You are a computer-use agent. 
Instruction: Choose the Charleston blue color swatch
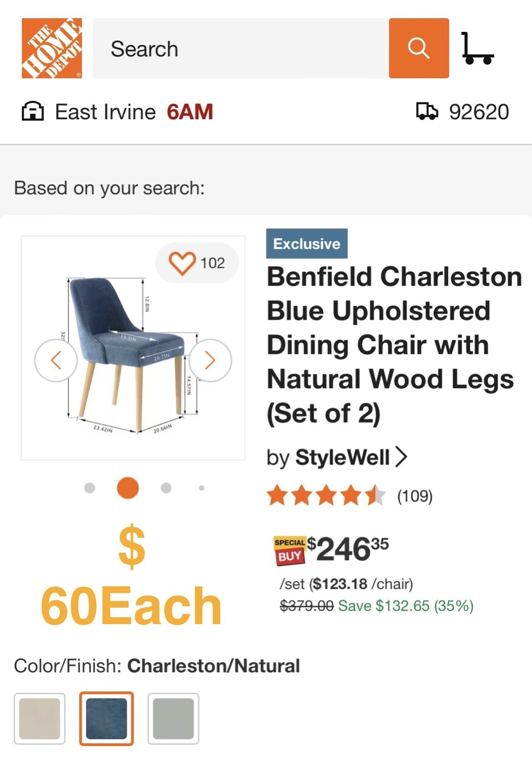(106, 718)
